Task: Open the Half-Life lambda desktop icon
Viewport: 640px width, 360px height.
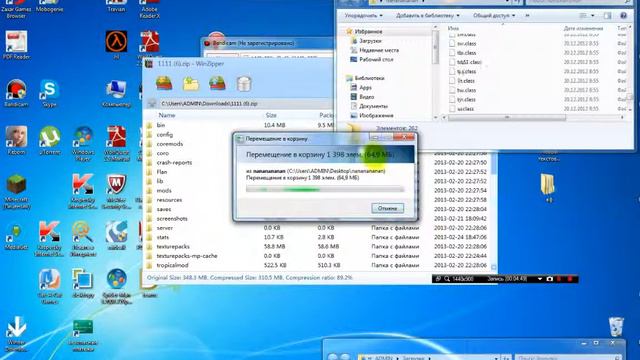Action: coord(116,45)
